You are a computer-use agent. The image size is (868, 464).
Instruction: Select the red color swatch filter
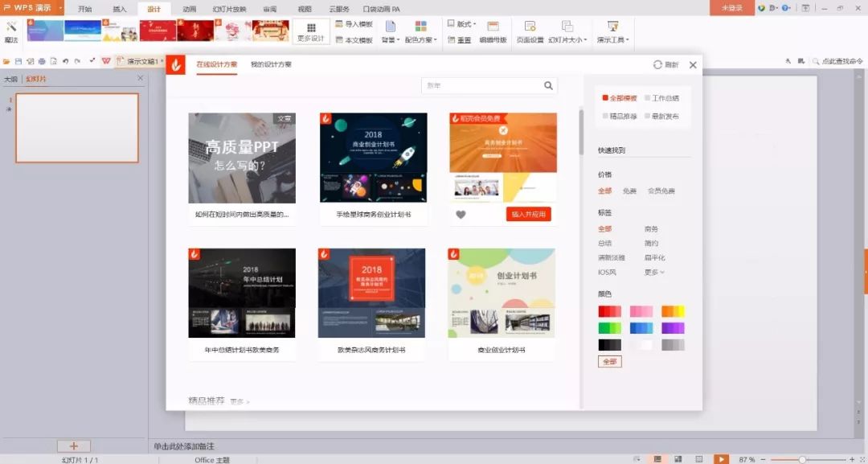[x=608, y=311]
